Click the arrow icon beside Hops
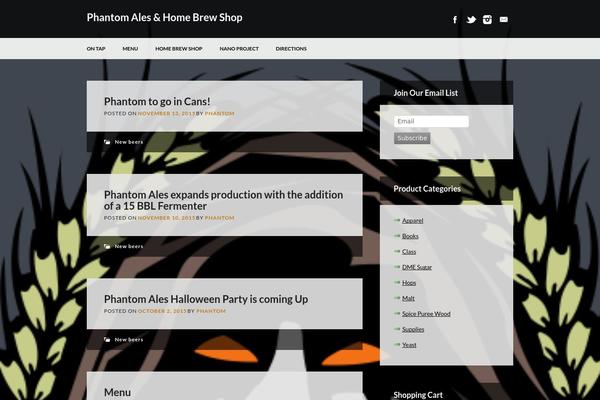The height and width of the screenshot is (400, 600). point(397,282)
